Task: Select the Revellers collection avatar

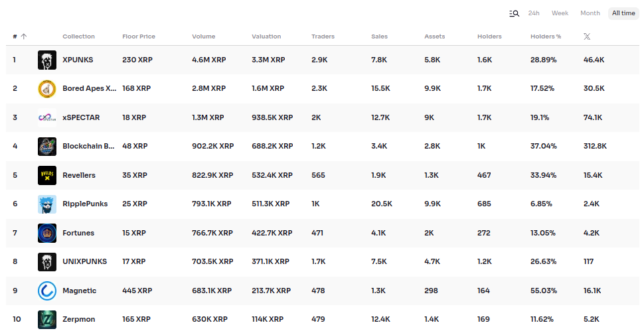Action: pyautogui.click(x=47, y=175)
